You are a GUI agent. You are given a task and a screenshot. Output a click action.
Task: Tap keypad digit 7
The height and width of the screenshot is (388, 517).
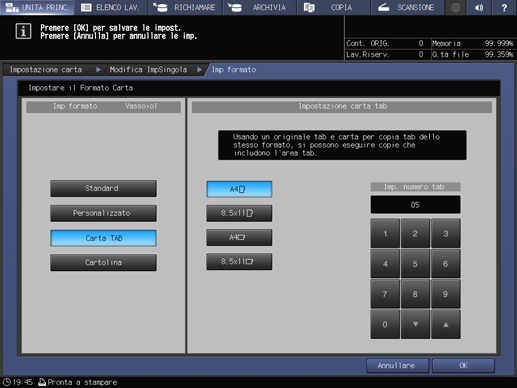pos(385,294)
